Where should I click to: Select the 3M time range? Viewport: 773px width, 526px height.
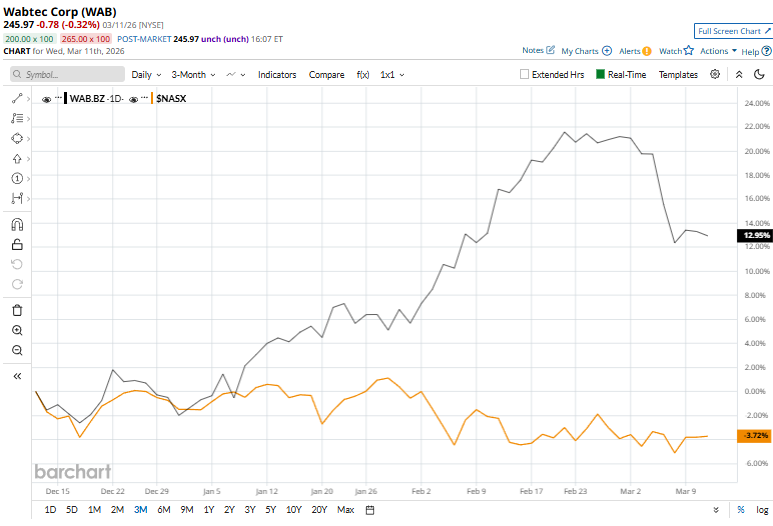(141, 510)
